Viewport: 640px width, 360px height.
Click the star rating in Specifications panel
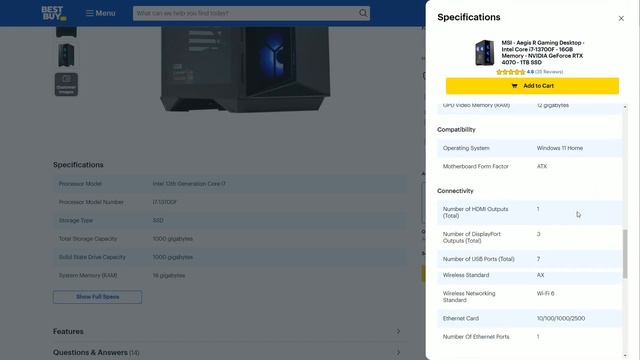(511, 72)
